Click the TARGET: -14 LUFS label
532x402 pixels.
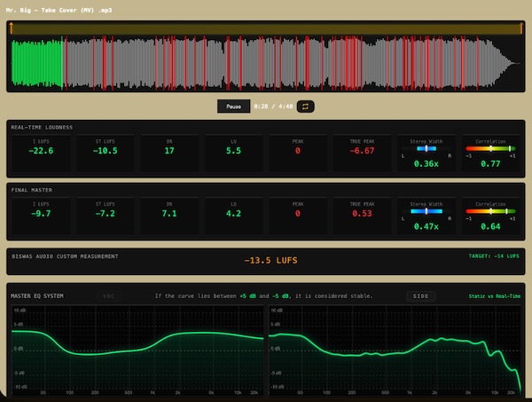(494, 256)
